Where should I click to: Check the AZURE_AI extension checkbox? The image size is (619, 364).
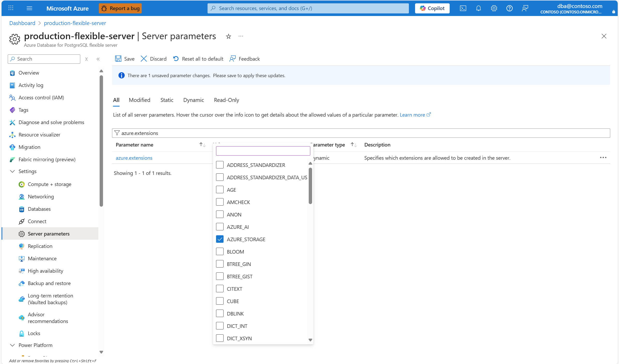tap(220, 227)
